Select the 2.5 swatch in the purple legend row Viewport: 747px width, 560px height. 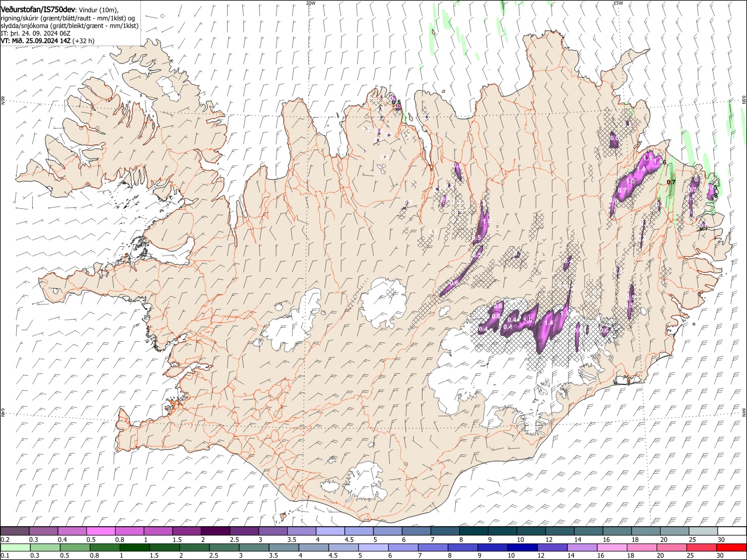244,531
